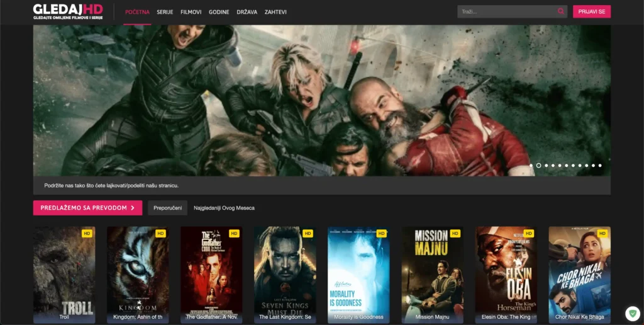644x325 pixels.
Task: Go to the Filmovi section
Action: pos(191,12)
